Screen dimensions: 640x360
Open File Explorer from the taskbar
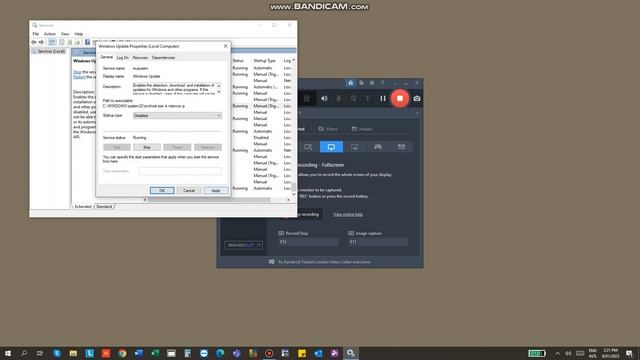73,353
